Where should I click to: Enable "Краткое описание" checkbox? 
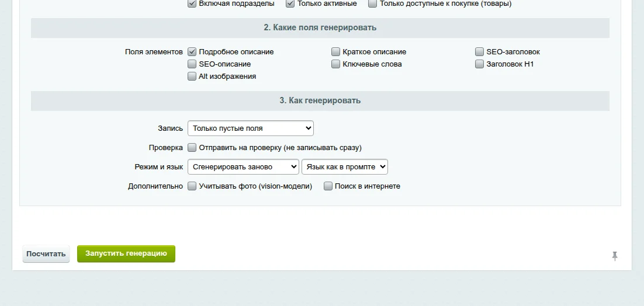335,52
